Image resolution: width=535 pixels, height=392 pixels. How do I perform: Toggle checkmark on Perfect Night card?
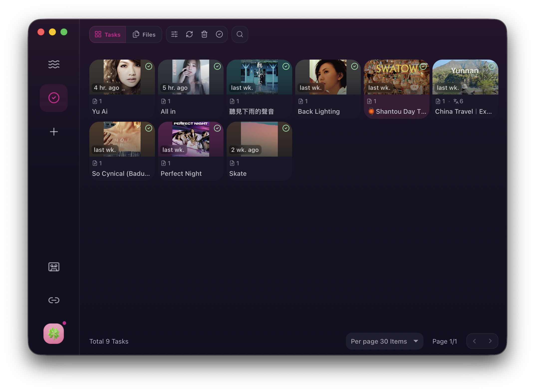pos(217,128)
